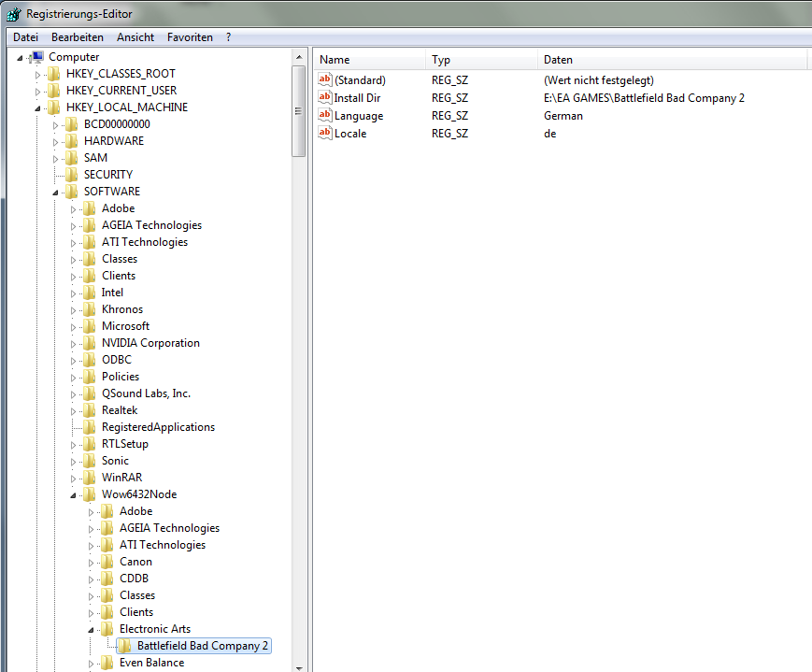Screen dimensions: 812x672
Task: Click the HKEY_LOCAL_MACHINE folder icon
Action: pos(54,107)
